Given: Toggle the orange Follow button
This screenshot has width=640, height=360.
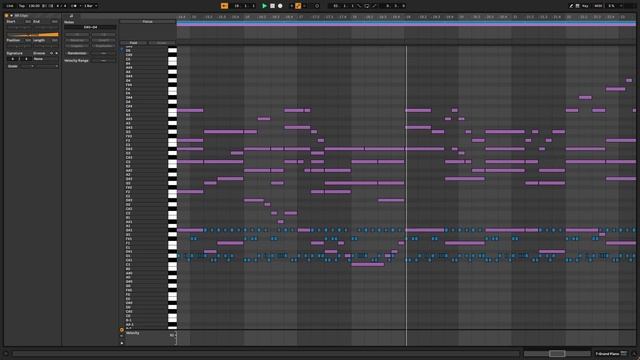Looking at the screenshot, I should tap(224, 6).
